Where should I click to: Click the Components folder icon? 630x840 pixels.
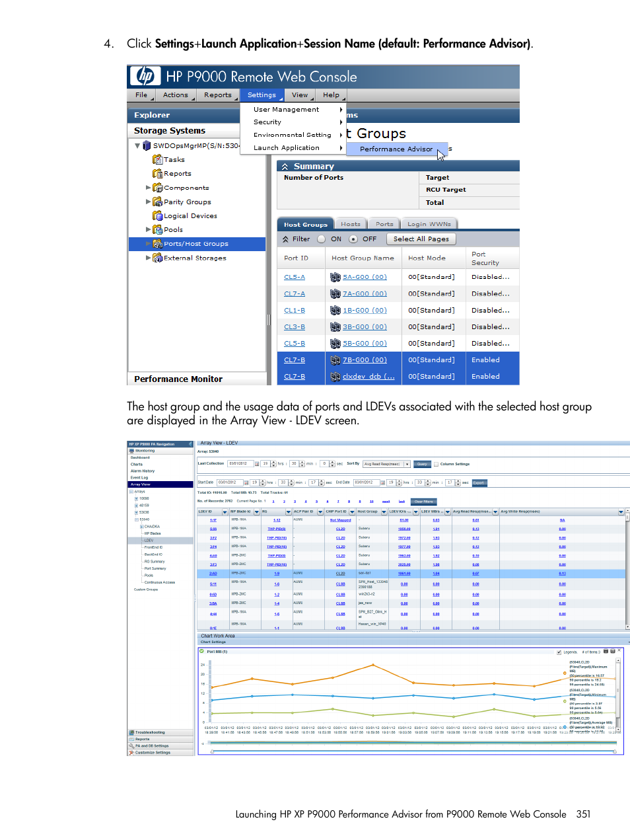[x=158, y=188]
